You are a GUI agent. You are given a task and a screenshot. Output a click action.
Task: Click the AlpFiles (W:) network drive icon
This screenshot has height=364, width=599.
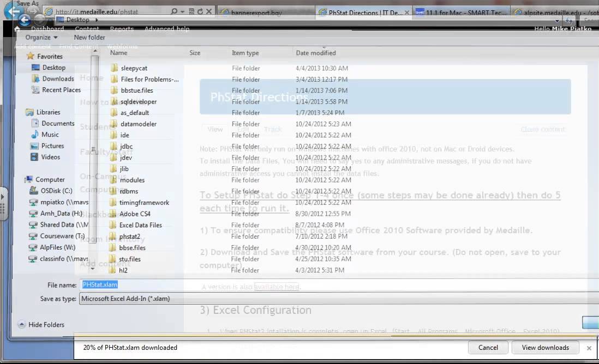[33, 247]
